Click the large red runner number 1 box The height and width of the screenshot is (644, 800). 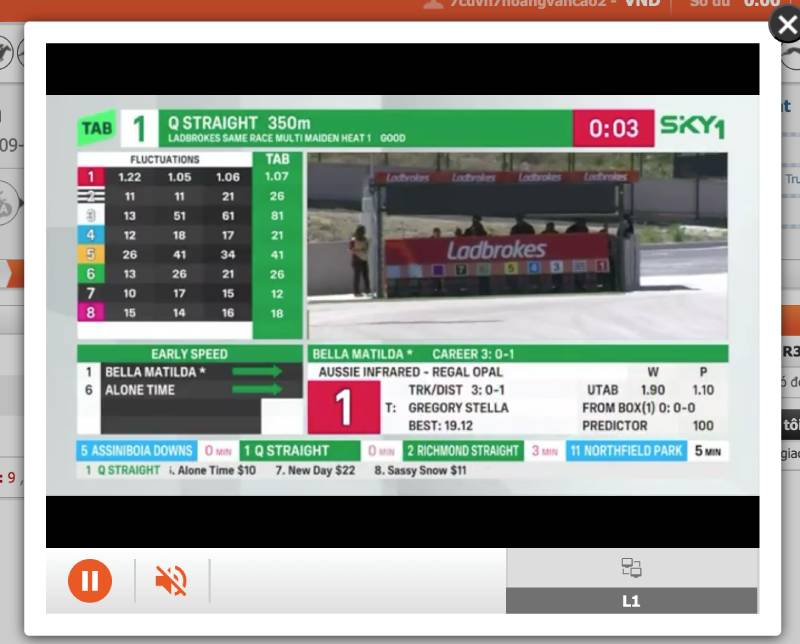343,407
